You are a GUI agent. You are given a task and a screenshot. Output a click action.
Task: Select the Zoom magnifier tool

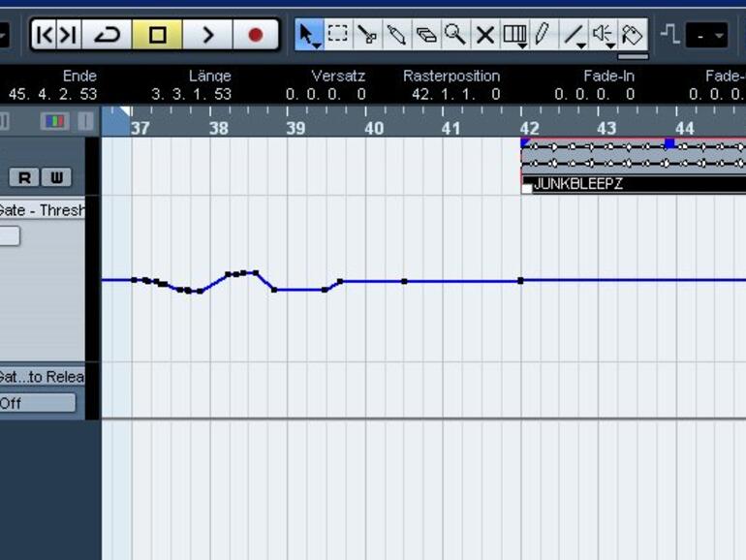pyautogui.click(x=454, y=35)
